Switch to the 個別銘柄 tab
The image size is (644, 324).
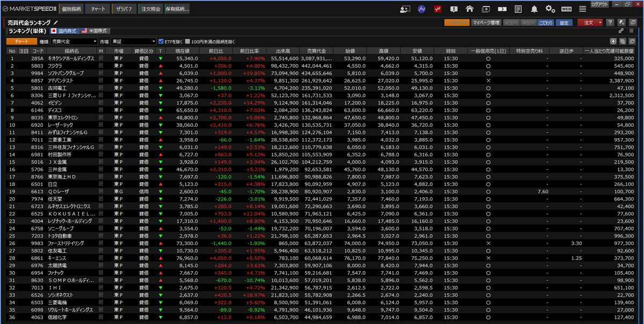[71, 9]
